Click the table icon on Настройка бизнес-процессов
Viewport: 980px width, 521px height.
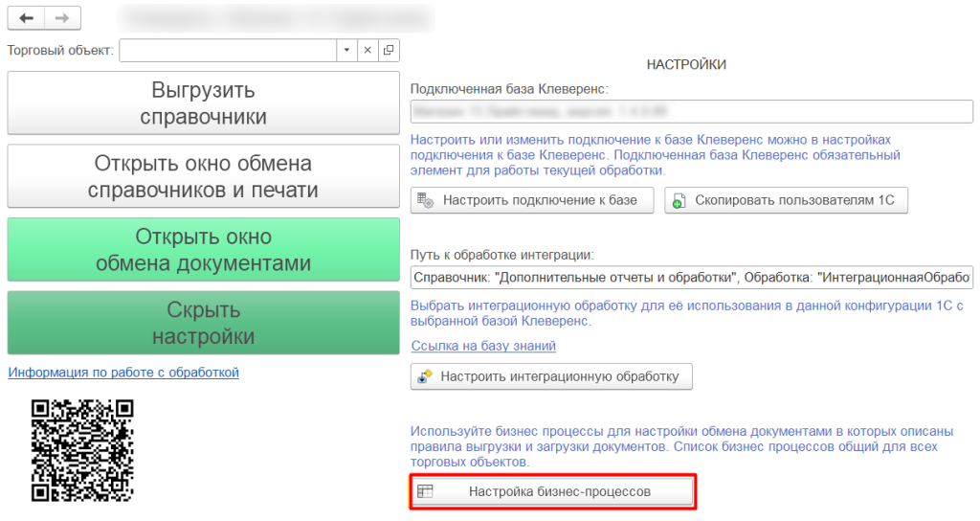[x=426, y=491]
